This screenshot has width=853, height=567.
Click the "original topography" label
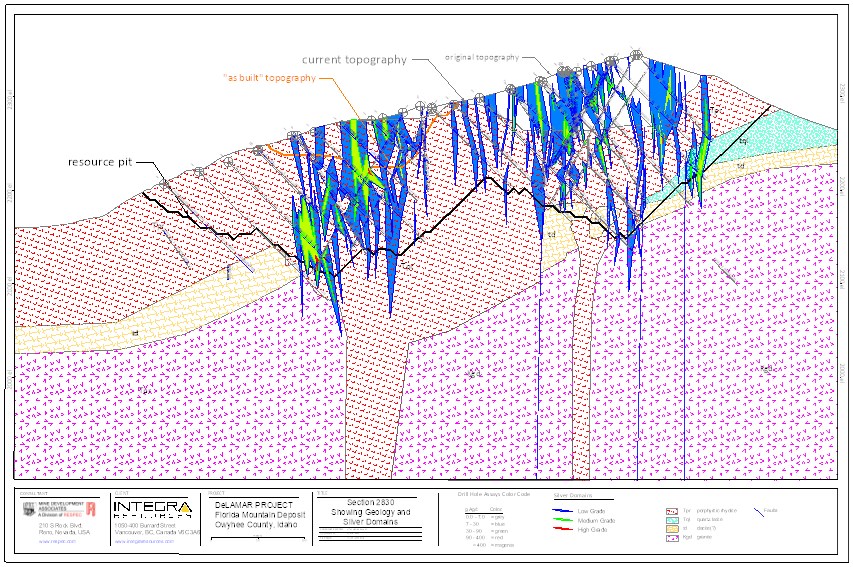tap(482, 58)
